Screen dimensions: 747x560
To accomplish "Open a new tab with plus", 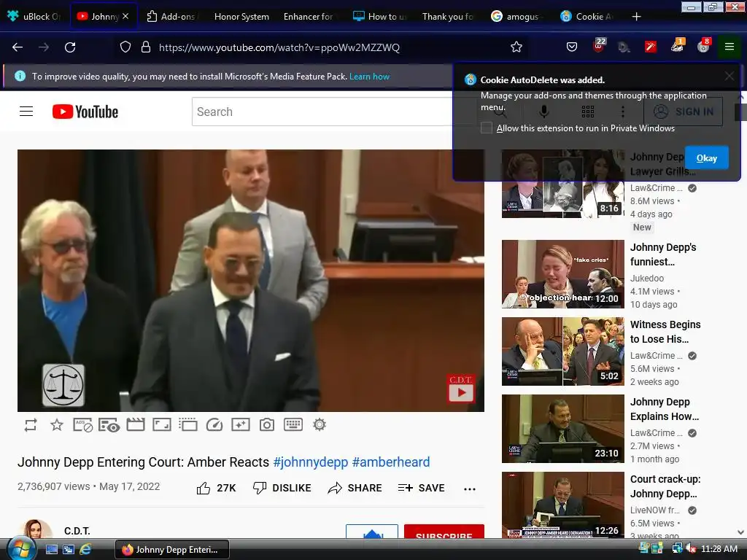I will pyautogui.click(x=636, y=17).
